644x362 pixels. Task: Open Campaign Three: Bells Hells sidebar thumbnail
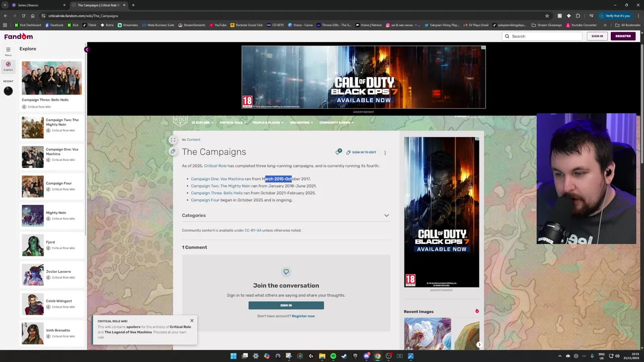(51, 78)
